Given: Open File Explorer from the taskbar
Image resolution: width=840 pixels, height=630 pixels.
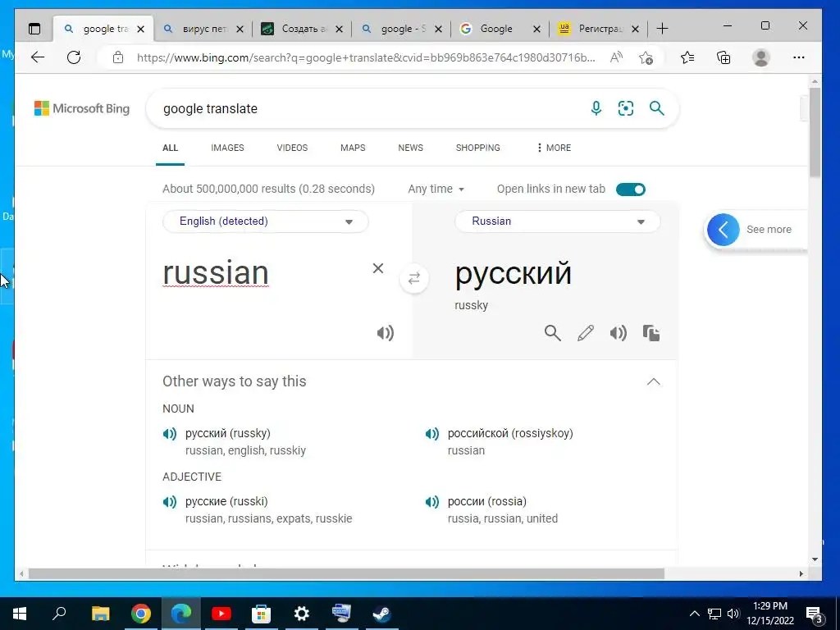Looking at the screenshot, I should pos(100,614).
